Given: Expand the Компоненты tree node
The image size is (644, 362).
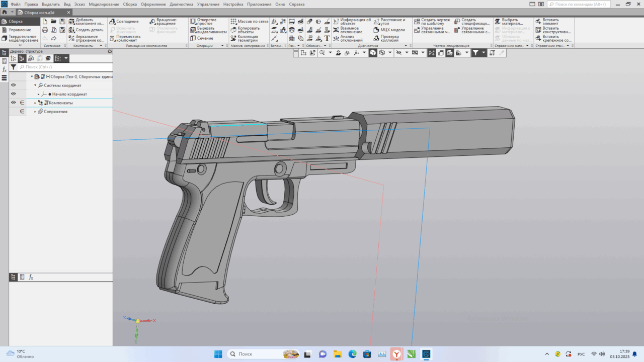Looking at the screenshot, I should [x=35, y=102].
